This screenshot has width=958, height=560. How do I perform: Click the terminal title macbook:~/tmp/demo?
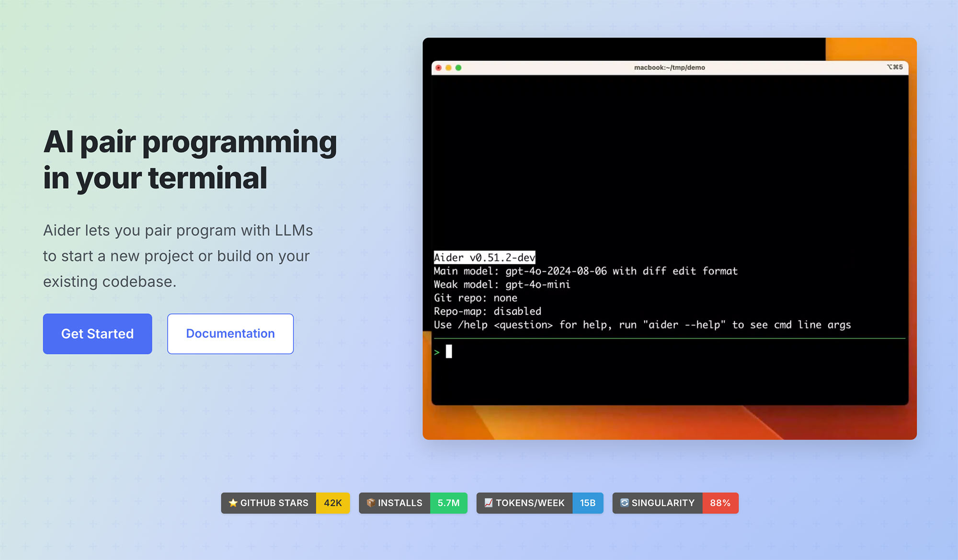pos(670,68)
